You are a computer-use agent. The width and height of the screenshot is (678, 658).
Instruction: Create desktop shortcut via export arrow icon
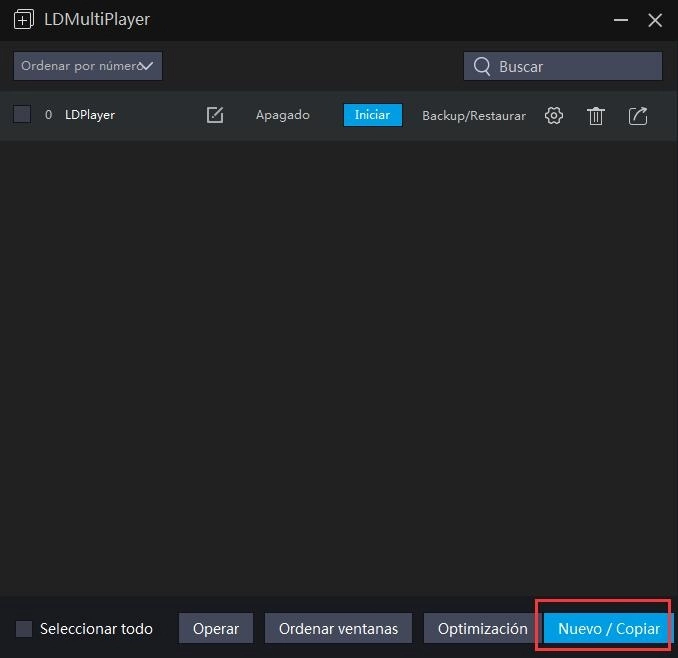[638, 116]
